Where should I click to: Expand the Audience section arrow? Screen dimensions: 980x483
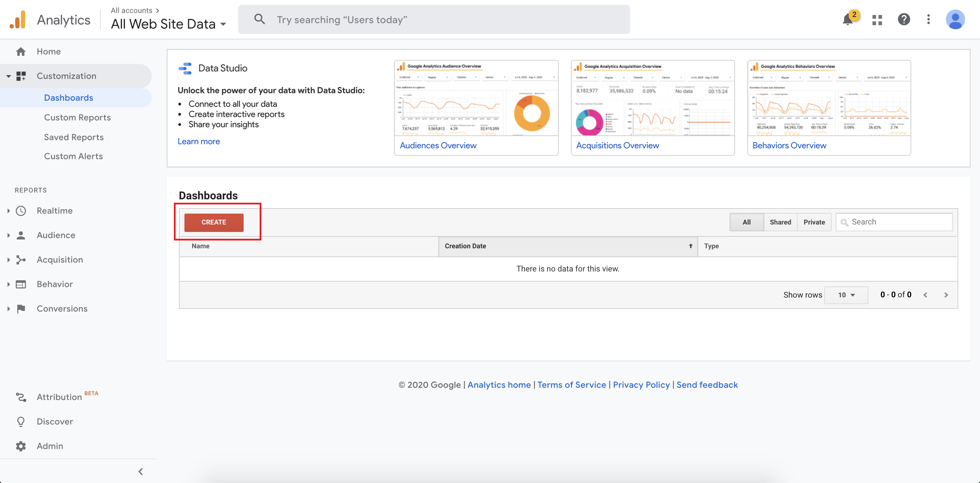(x=9, y=235)
